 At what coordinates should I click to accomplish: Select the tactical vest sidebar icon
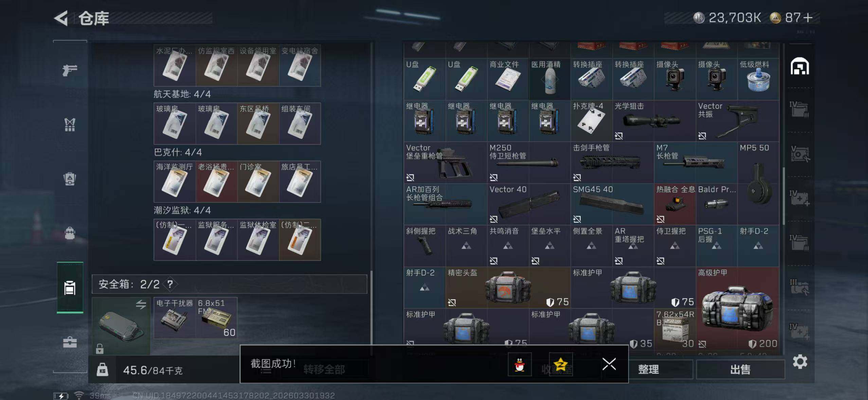[x=70, y=125]
